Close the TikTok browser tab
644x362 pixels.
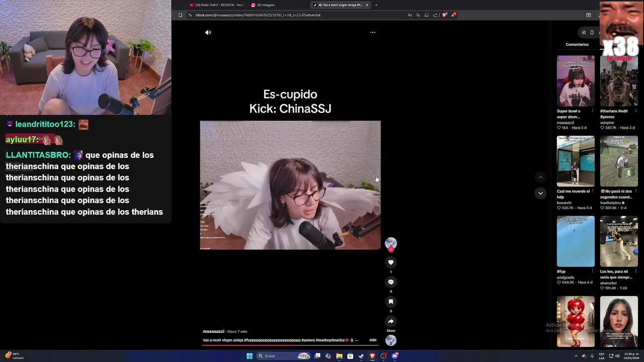(367, 5)
